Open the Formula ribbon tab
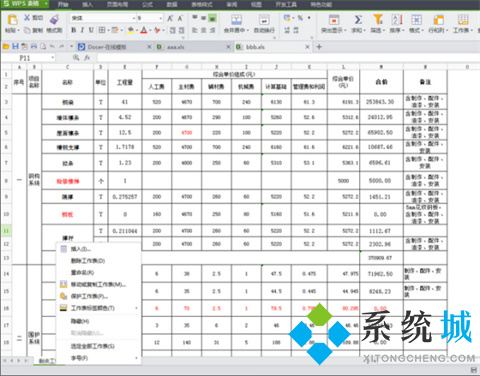 (x=147, y=4)
